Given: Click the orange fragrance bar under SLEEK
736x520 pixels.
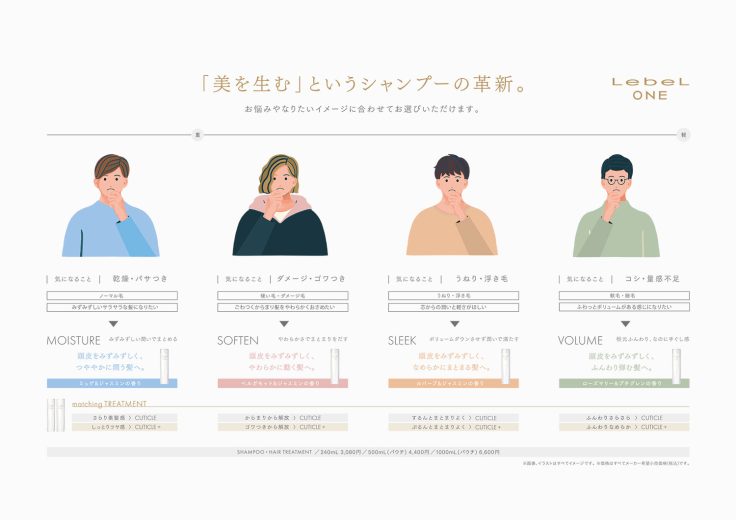Looking at the screenshot, I should [x=453, y=383].
